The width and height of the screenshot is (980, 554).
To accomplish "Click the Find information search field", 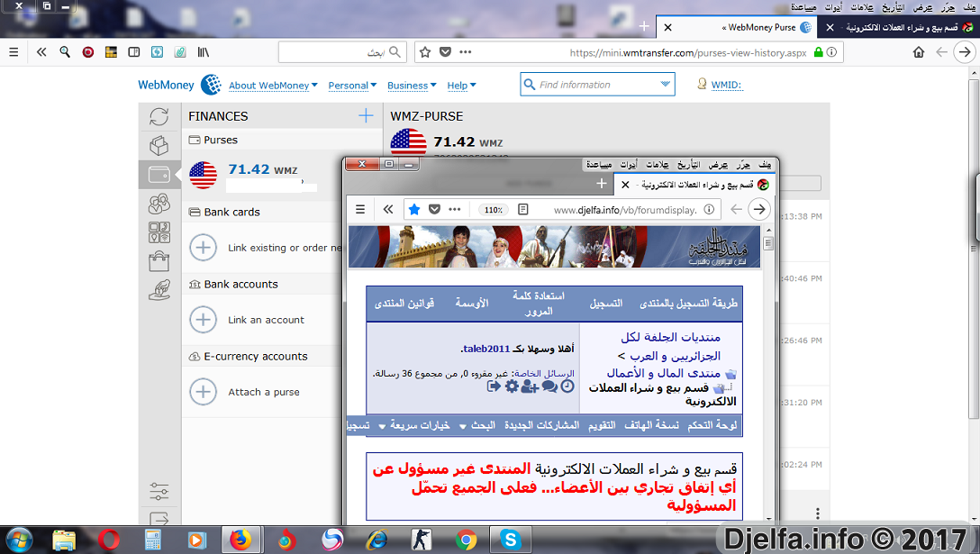I will click(x=597, y=85).
